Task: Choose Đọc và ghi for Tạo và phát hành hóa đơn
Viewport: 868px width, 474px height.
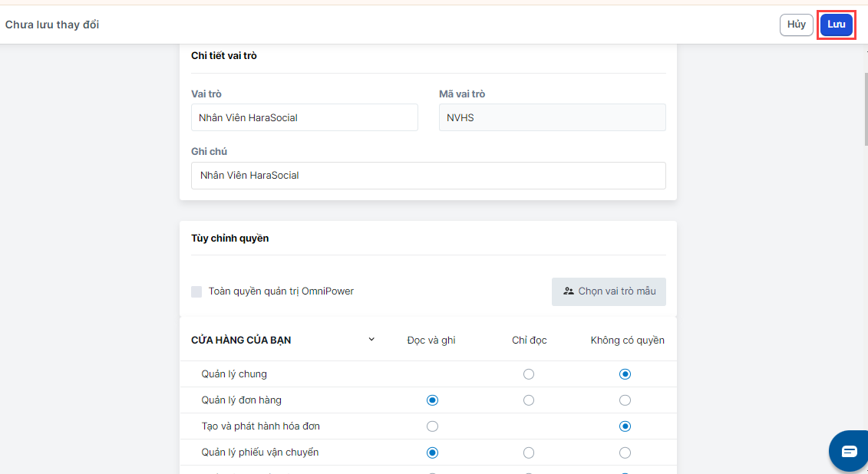Action: pos(432,426)
